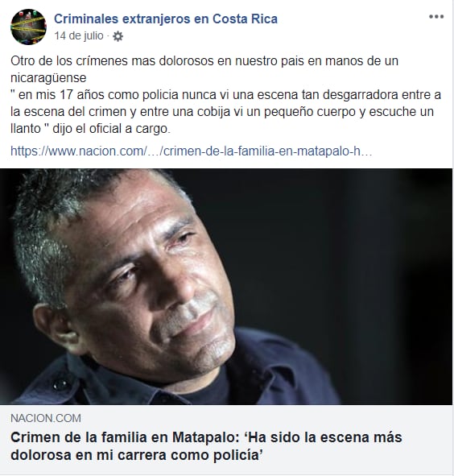
Task: Open the post permalink via 14 de julio
Action: (x=79, y=35)
